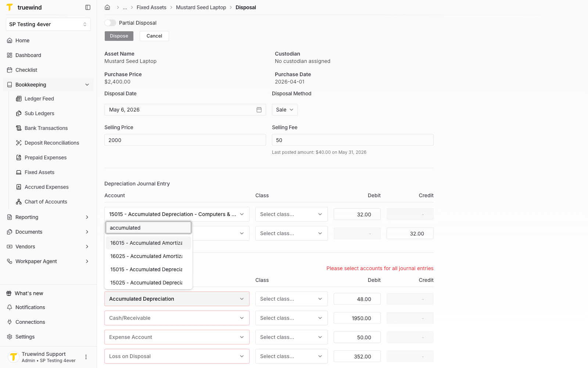Screen dimensions: 588x368
Task: Click the home breadcrumb icon
Action: click(107, 7)
